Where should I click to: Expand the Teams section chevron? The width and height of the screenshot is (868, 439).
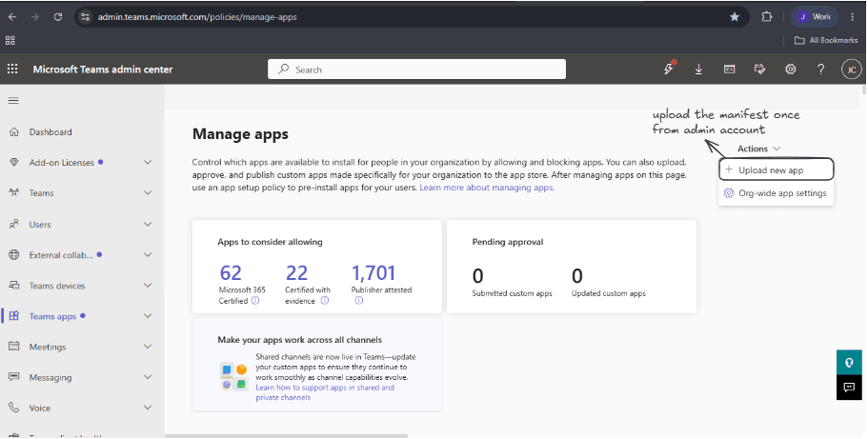pyautogui.click(x=148, y=192)
